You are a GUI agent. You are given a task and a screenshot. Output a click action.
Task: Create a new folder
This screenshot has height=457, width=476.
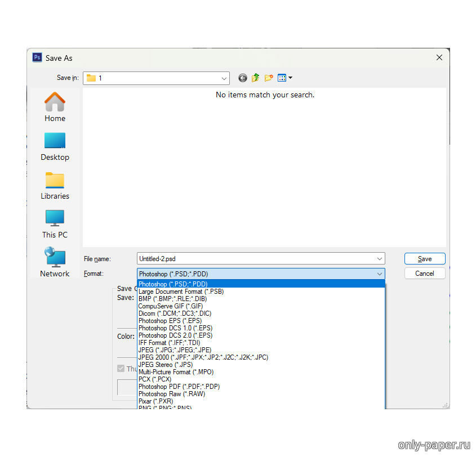(268, 78)
